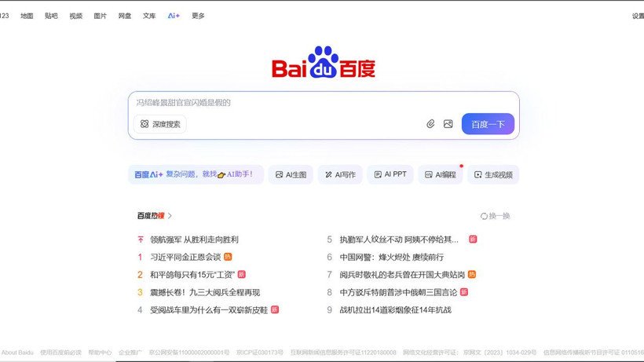
Task: Click the 热 badge next to 习近平同金正恩会谈
Action: [228, 257]
